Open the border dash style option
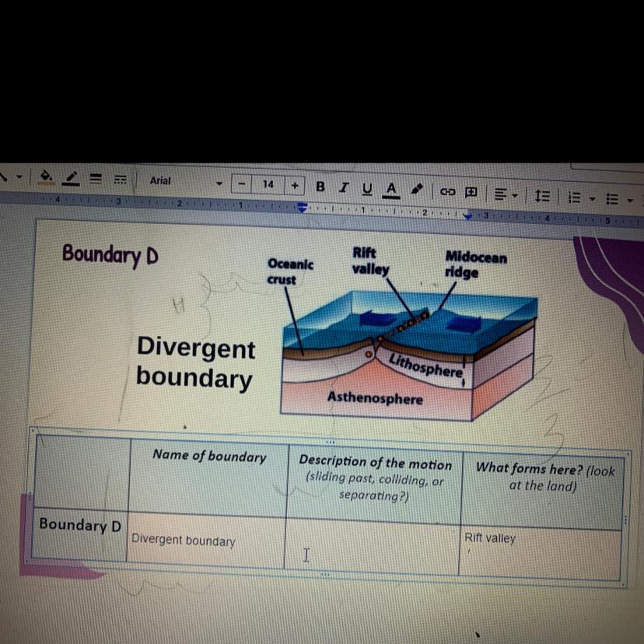This screenshot has width=644, height=644. click(120, 180)
